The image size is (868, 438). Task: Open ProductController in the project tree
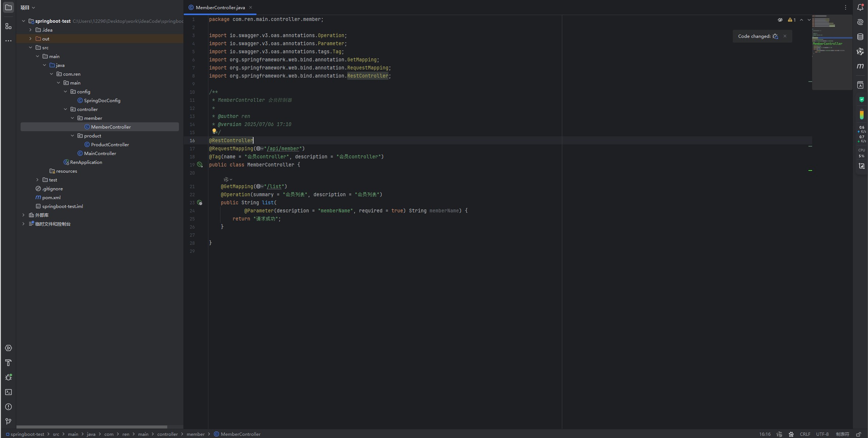[x=110, y=144]
